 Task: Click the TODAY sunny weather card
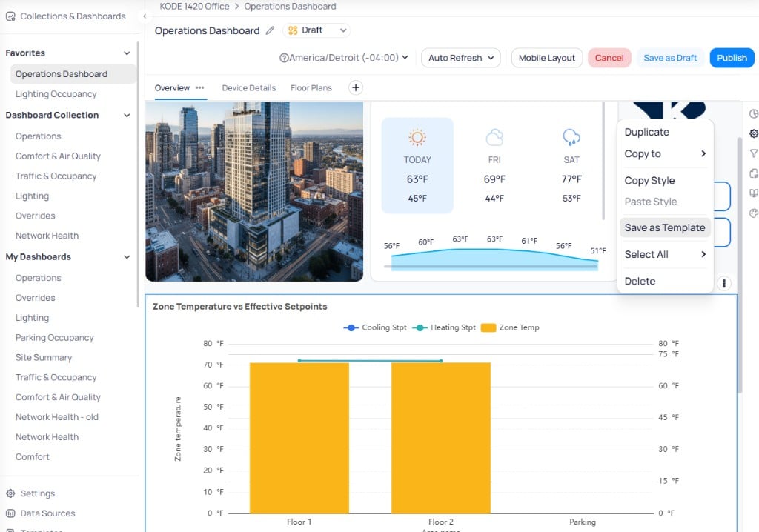click(x=417, y=165)
